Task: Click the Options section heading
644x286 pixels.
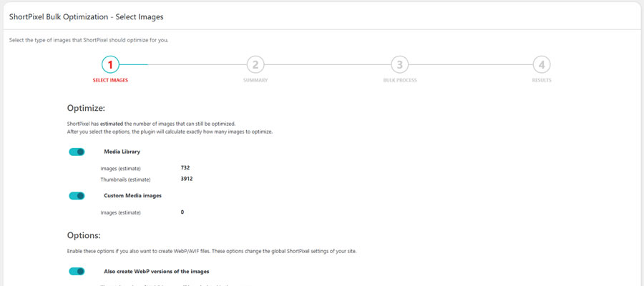Action: pyautogui.click(x=84, y=235)
